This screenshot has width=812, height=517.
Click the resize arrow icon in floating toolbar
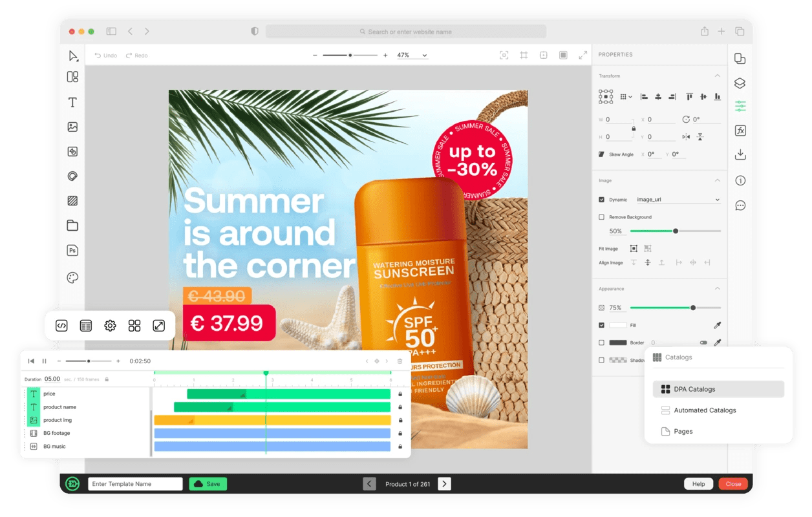pos(159,326)
